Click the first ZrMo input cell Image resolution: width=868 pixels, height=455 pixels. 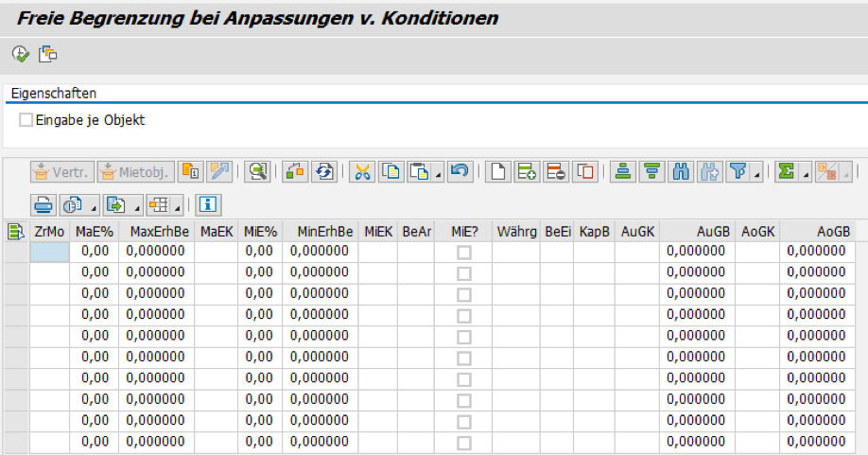point(49,252)
